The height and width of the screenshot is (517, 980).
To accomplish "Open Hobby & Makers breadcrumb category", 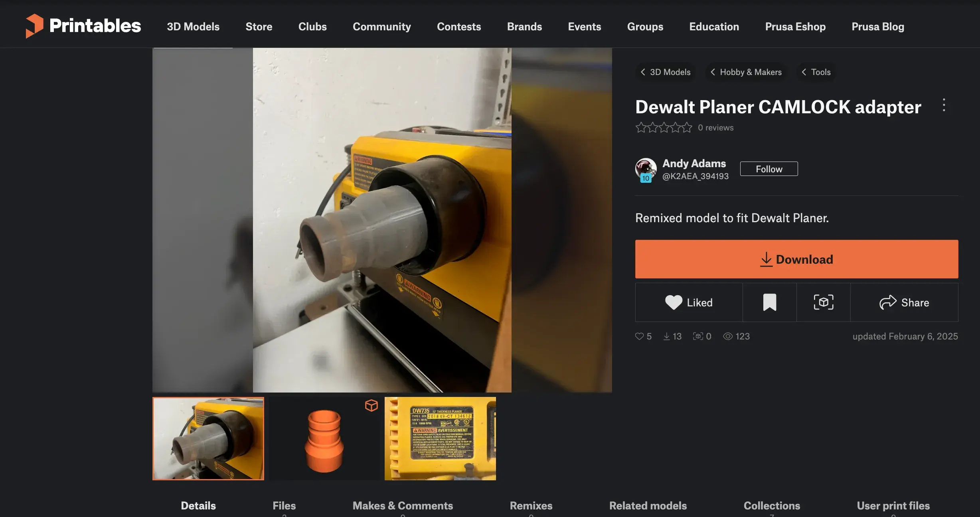I will coord(746,72).
